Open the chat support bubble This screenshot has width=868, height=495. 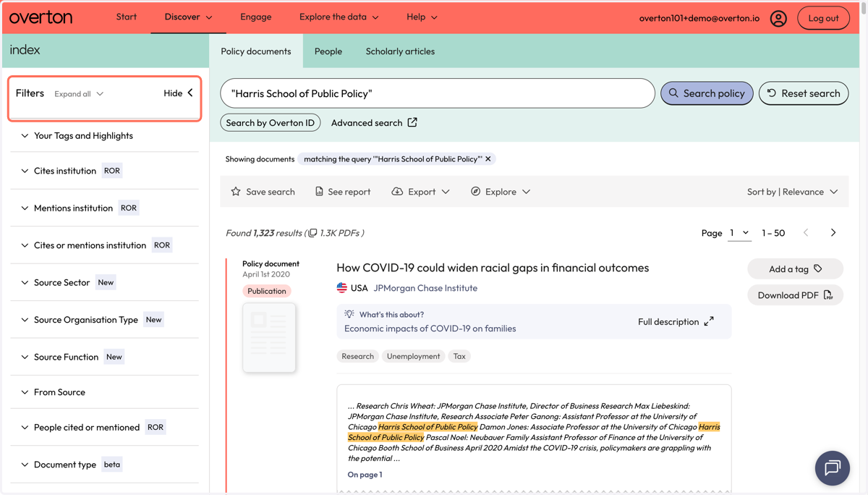pyautogui.click(x=833, y=468)
